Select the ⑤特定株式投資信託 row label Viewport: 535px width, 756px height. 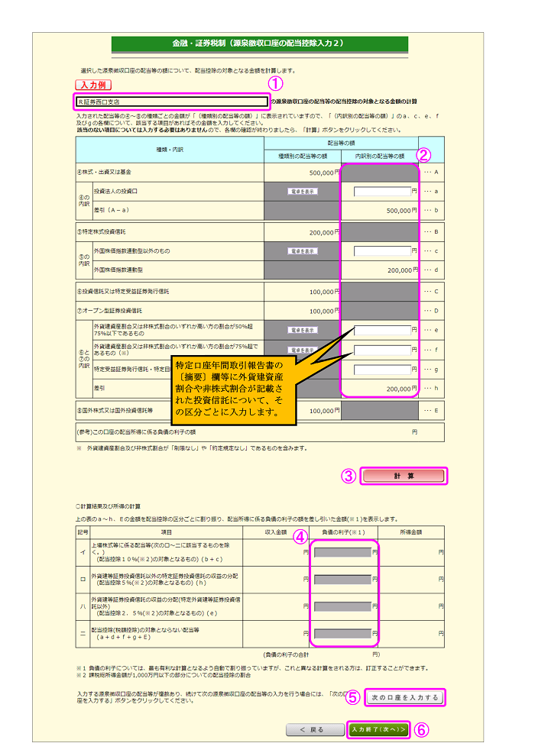[x=101, y=232]
